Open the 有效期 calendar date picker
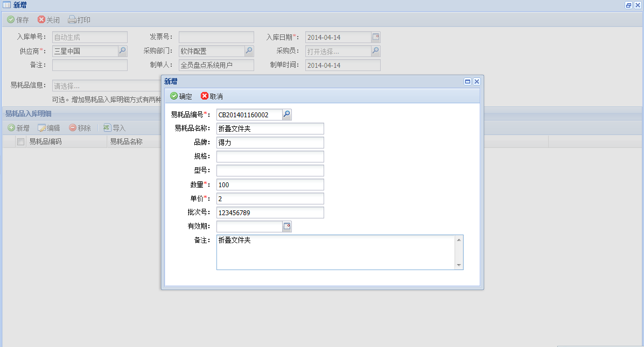The width and height of the screenshot is (644, 347). coord(287,226)
